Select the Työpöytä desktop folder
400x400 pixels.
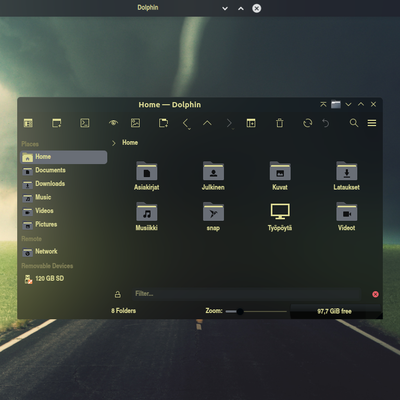[280, 216]
